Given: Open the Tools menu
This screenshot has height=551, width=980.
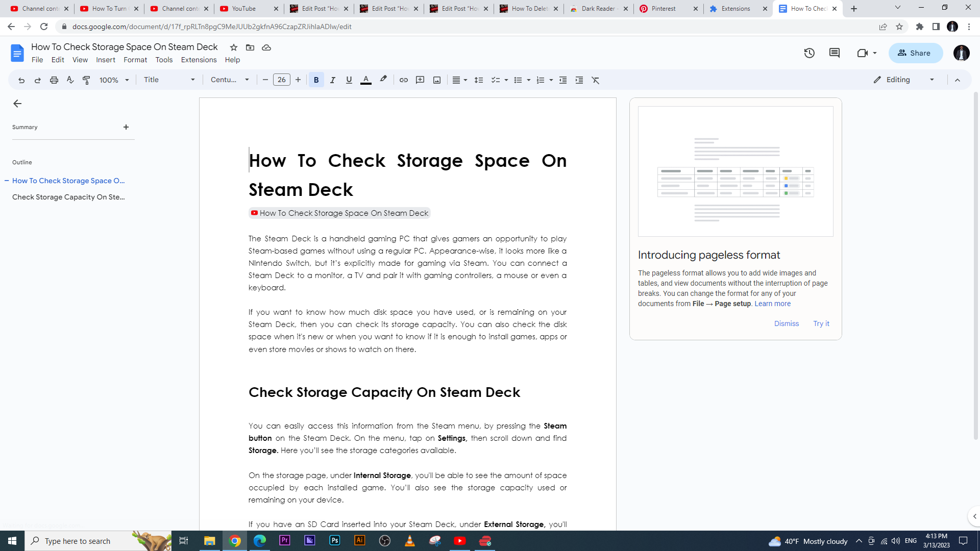Looking at the screenshot, I should click(164, 60).
